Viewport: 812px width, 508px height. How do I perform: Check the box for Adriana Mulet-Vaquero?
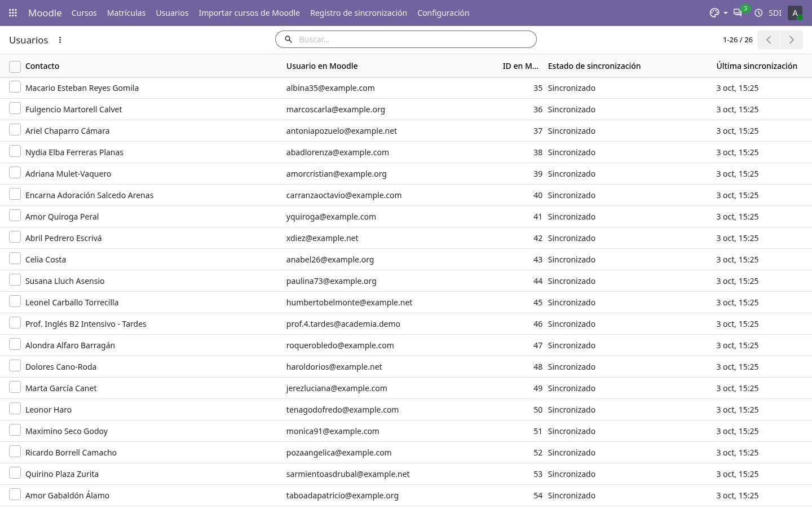[x=15, y=173]
